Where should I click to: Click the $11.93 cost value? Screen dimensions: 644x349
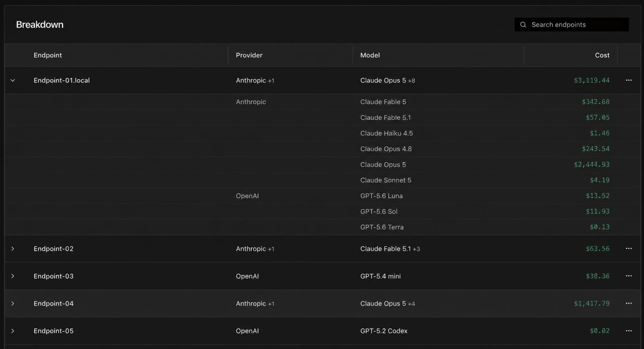pyautogui.click(x=598, y=212)
